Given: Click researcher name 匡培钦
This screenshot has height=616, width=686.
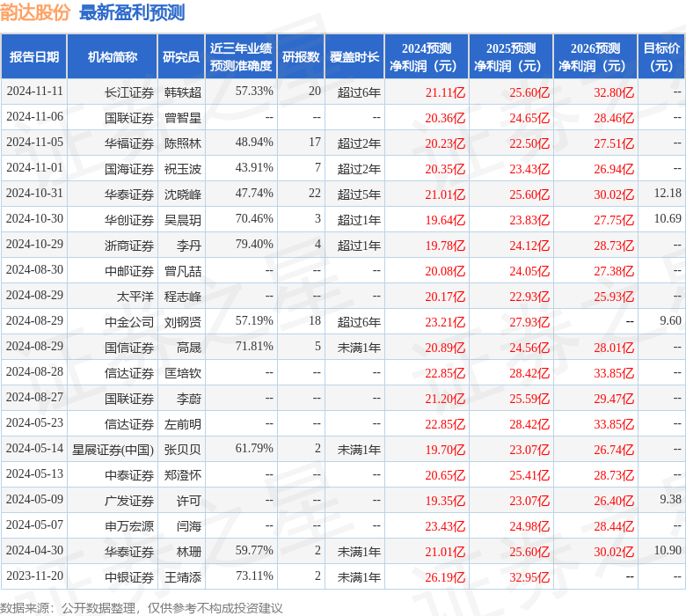Looking at the screenshot, I should [x=183, y=373].
